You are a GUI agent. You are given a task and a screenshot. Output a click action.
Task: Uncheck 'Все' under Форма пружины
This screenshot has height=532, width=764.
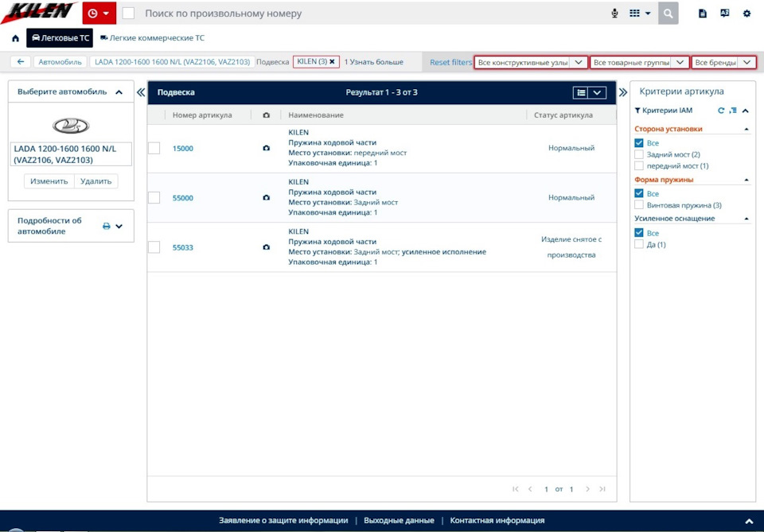639,193
